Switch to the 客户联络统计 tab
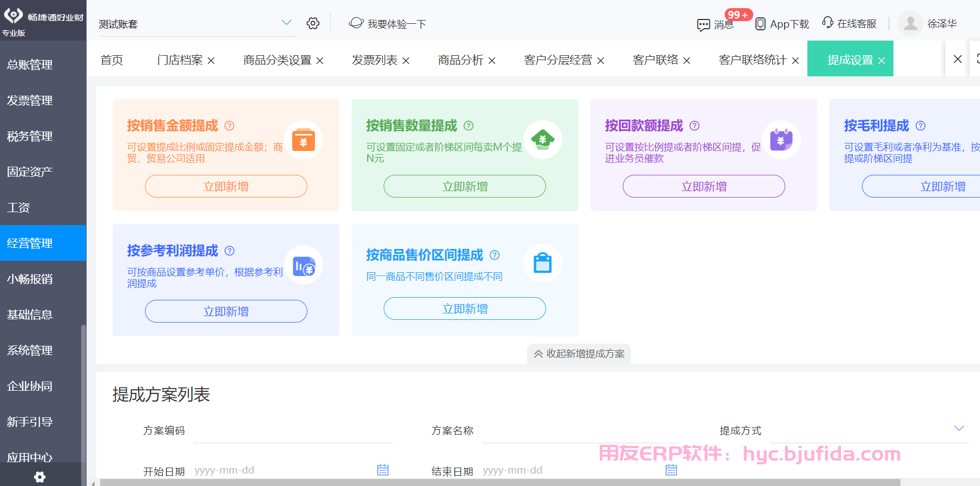The width and height of the screenshot is (980, 486). pyautogui.click(x=753, y=60)
